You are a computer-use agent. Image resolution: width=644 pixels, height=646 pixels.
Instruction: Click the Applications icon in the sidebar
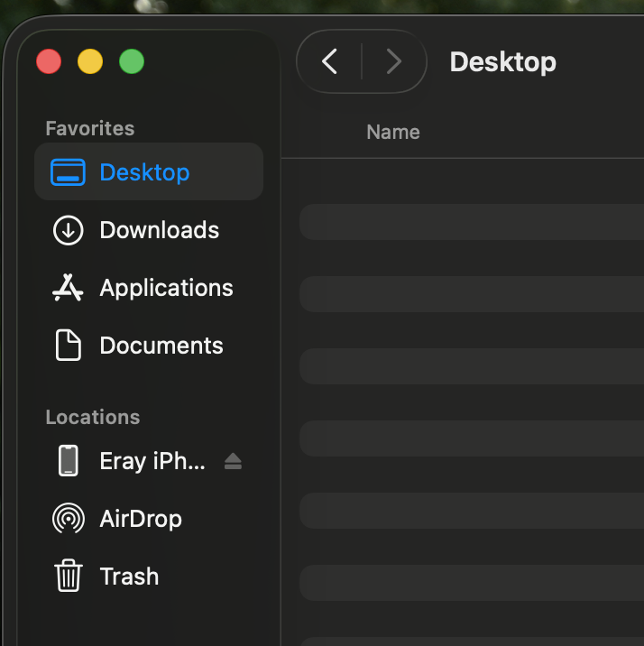(x=68, y=288)
